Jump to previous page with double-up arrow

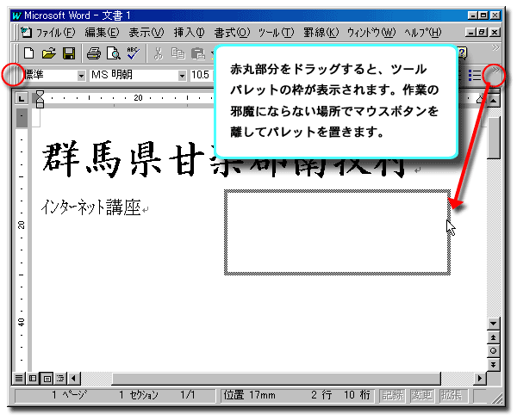click(493, 337)
